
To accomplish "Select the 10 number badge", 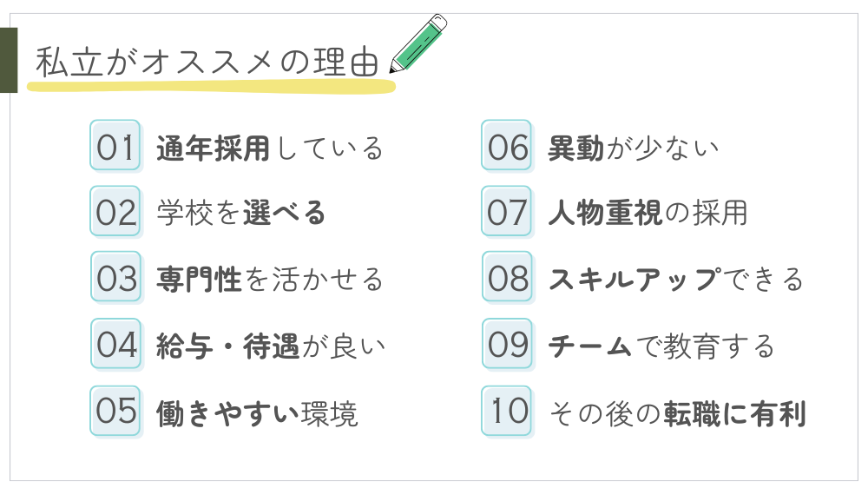I will pyautogui.click(x=507, y=411).
